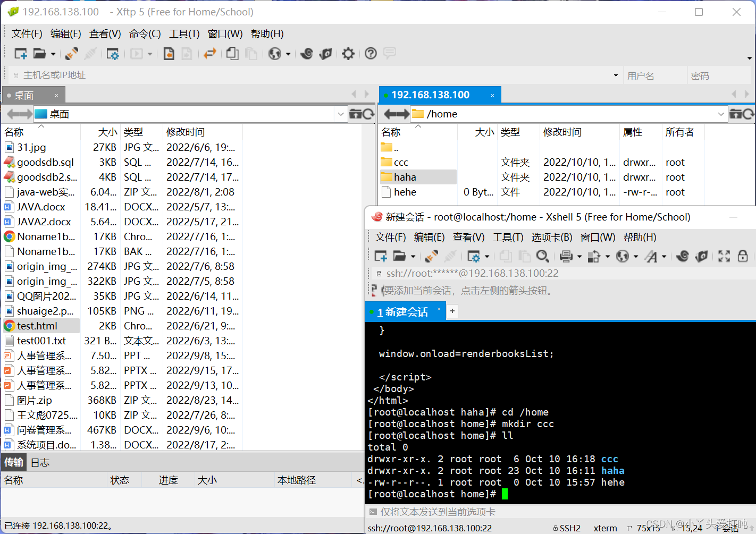Image resolution: width=756 pixels, height=534 pixels.
Task: Launch Xshell via the swirl icon in Xftp toolbar
Action: (307, 54)
